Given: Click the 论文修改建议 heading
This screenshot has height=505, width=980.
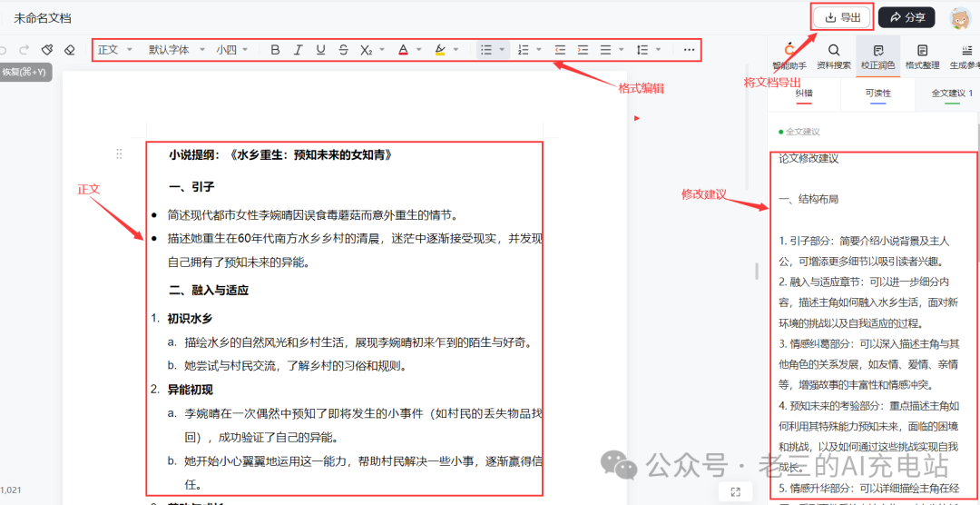Looking at the screenshot, I should (808, 159).
